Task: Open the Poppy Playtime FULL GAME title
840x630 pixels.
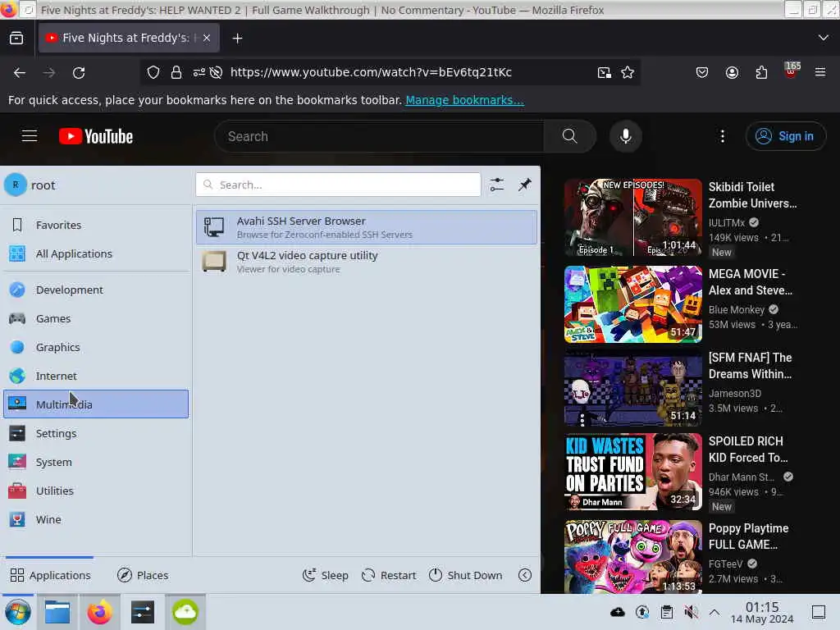Action: pyautogui.click(x=748, y=536)
